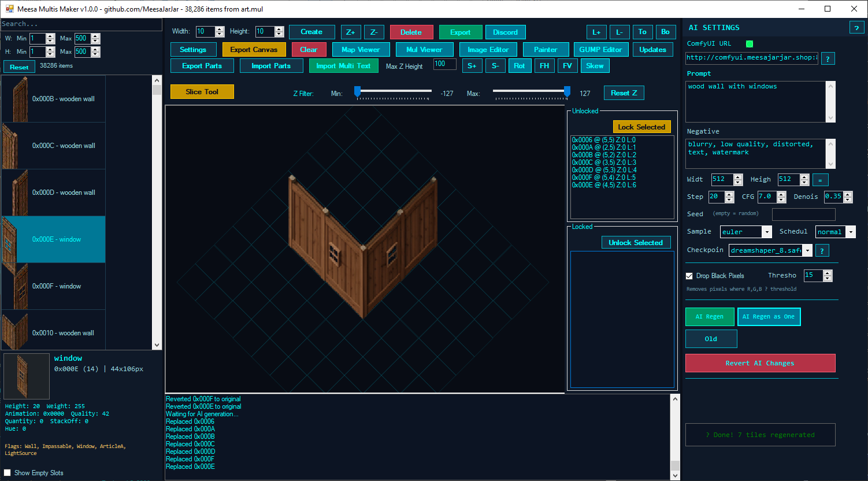This screenshot has height=481, width=868.
Task: Click the Z+ button
Action: coord(351,32)
